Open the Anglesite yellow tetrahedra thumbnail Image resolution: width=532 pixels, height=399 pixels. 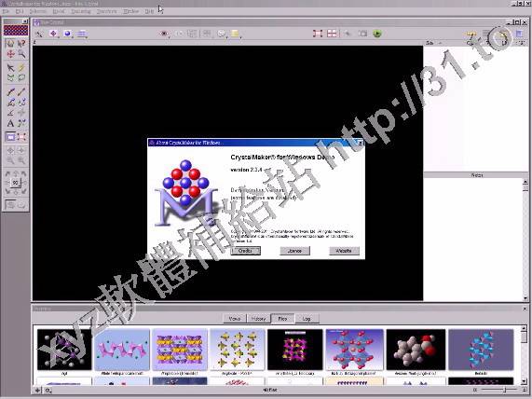(x=238, y=350)
